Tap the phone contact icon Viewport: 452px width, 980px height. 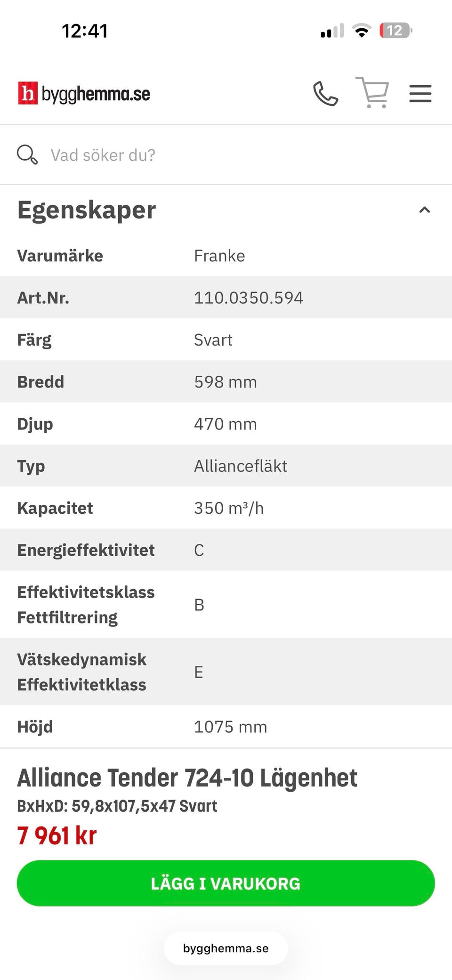click(x=326, y=93)
